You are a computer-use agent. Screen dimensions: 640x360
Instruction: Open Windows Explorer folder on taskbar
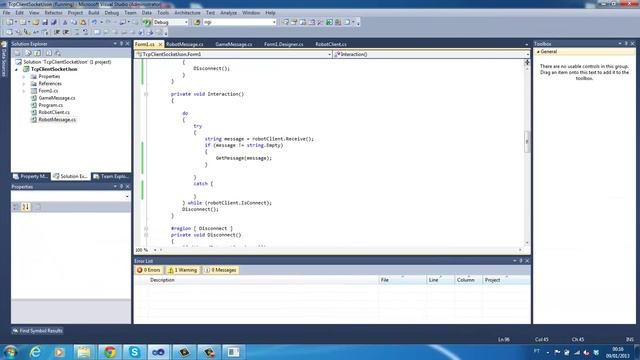click(x=84, y=352)
